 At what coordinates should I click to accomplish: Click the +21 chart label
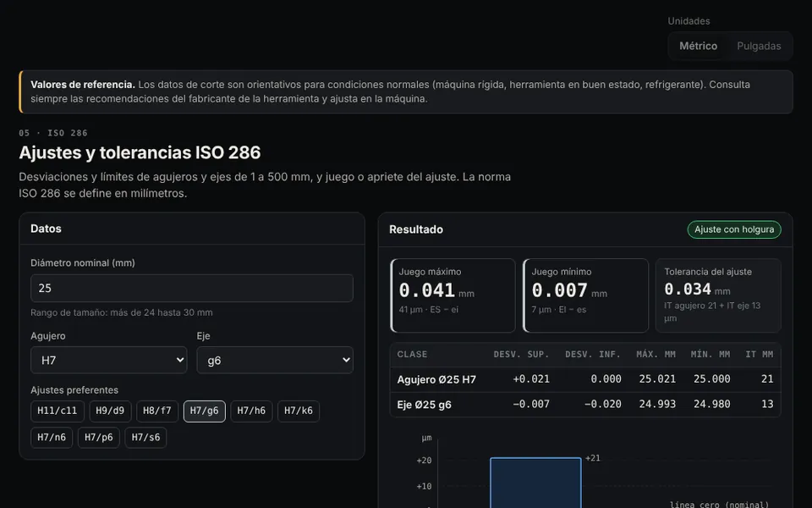593,458
